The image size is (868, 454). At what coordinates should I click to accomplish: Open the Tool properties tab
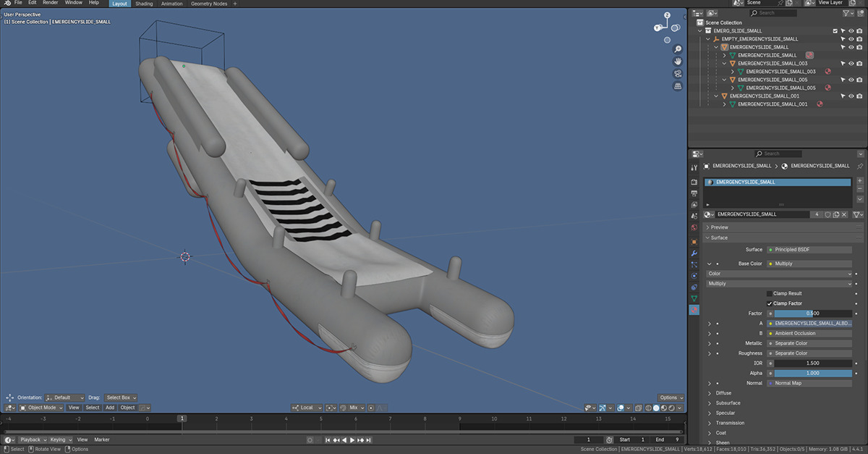pyautogui.click(x=694, y=168)
